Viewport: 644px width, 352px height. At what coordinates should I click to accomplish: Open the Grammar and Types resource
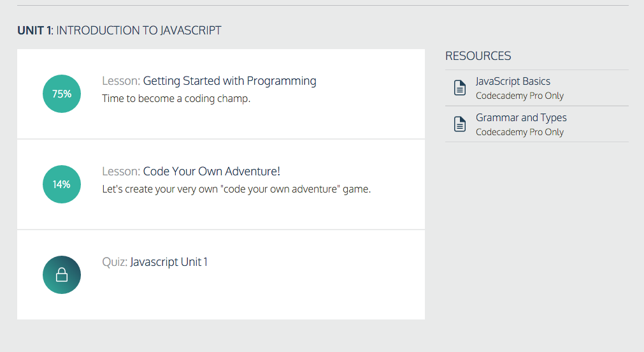[x=521, y=118]
